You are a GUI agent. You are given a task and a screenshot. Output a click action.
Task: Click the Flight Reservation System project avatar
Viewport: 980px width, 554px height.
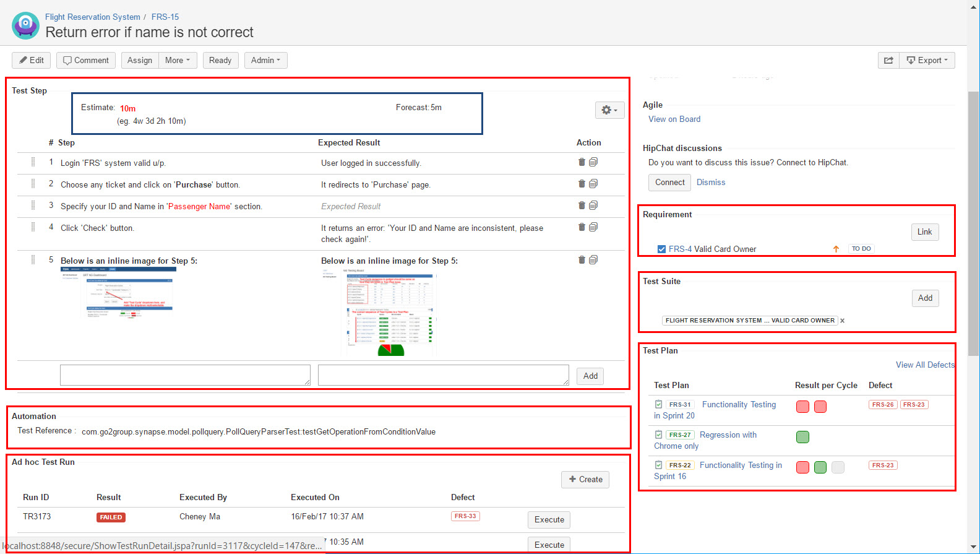coord(25,25)
